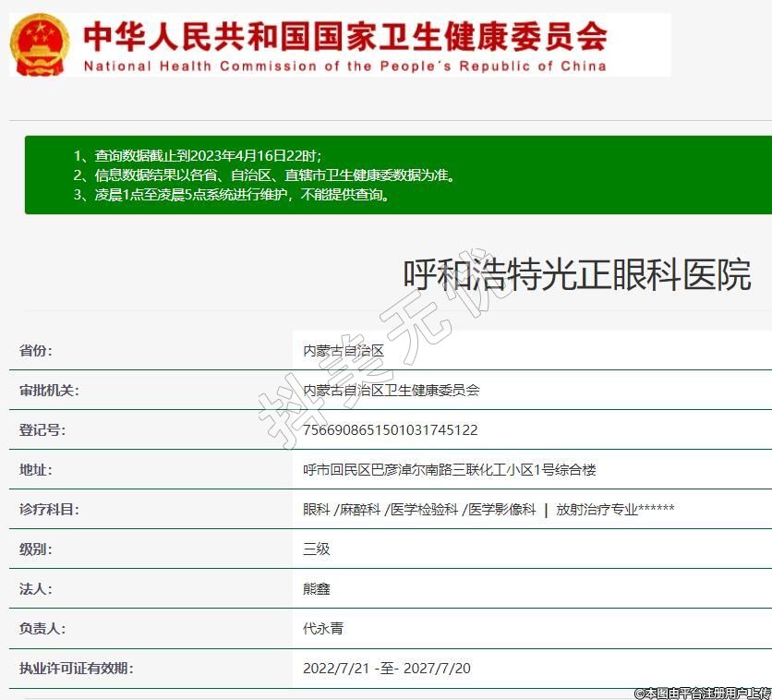Viewport: 772px width, 700px height.
Task: Click the 地址 row label
Action: click(36, 470)
